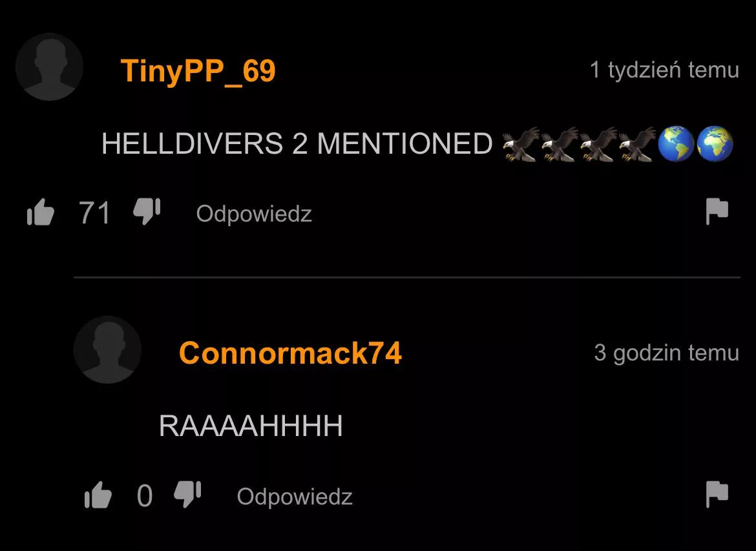The height and width of the screenshot is (551, 756).
Task: Report the Connormack74 reply using flag icon
Action: (717, 494)
